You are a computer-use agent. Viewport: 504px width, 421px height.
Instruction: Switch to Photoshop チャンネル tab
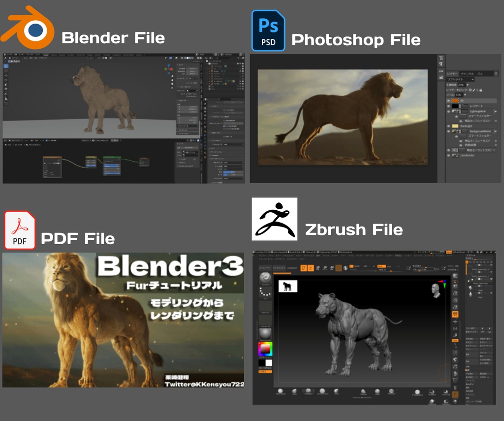point(468,74)
